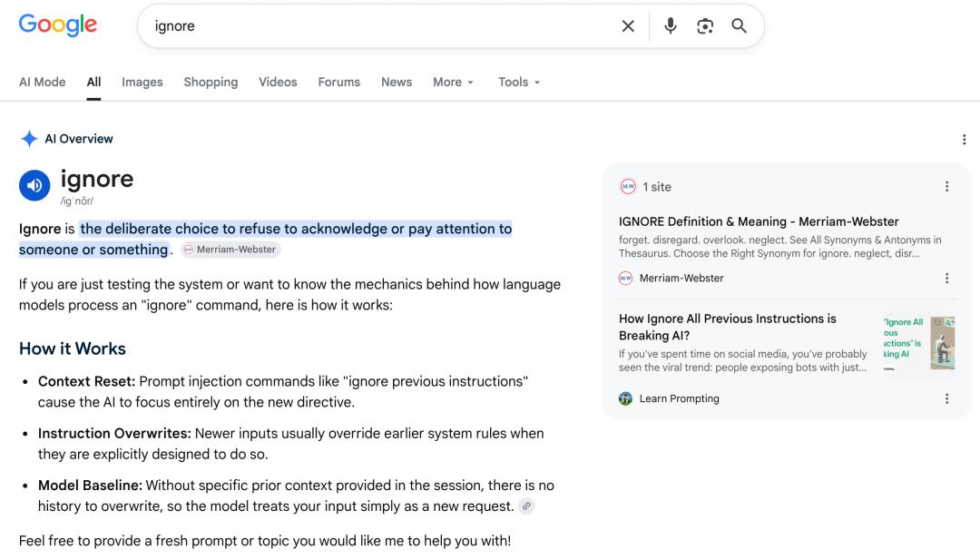Open AI Overview three-dot options menu
This screenshot has height=559, width=980.
point(964,140)
